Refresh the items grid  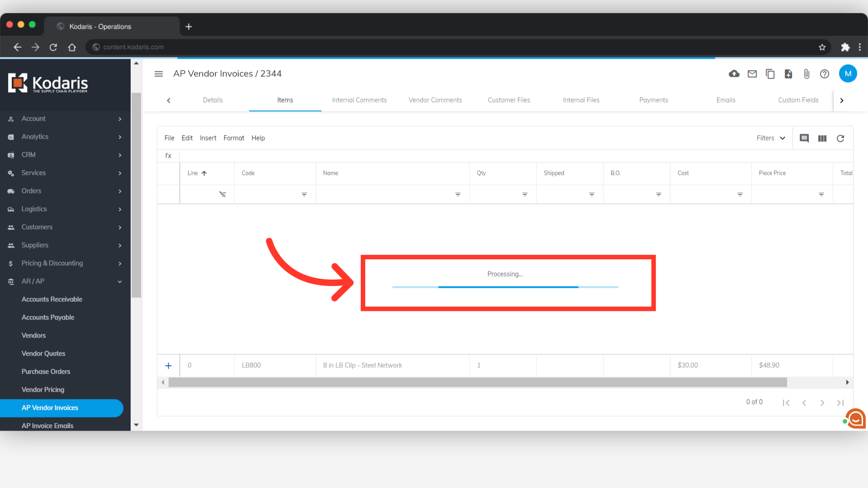[840, 138]
